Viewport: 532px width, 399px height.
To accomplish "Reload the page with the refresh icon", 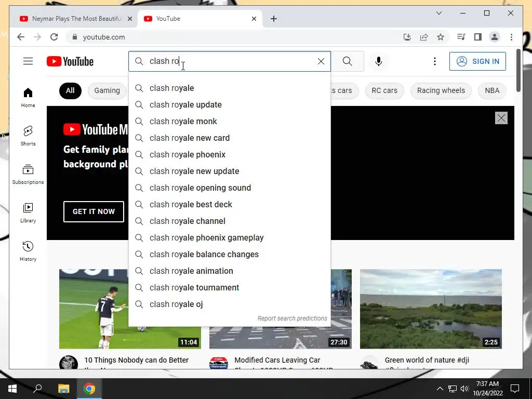I will [x=54, y=37].
